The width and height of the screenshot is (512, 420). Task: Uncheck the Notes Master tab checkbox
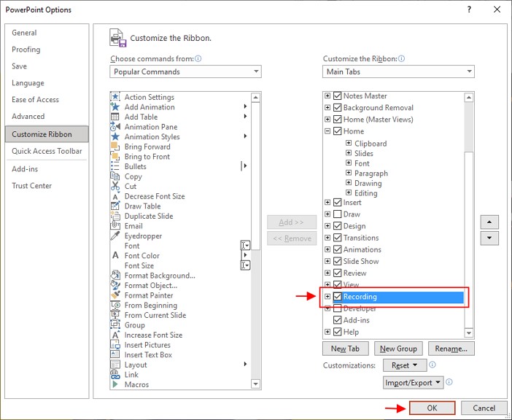coord(337,96)
